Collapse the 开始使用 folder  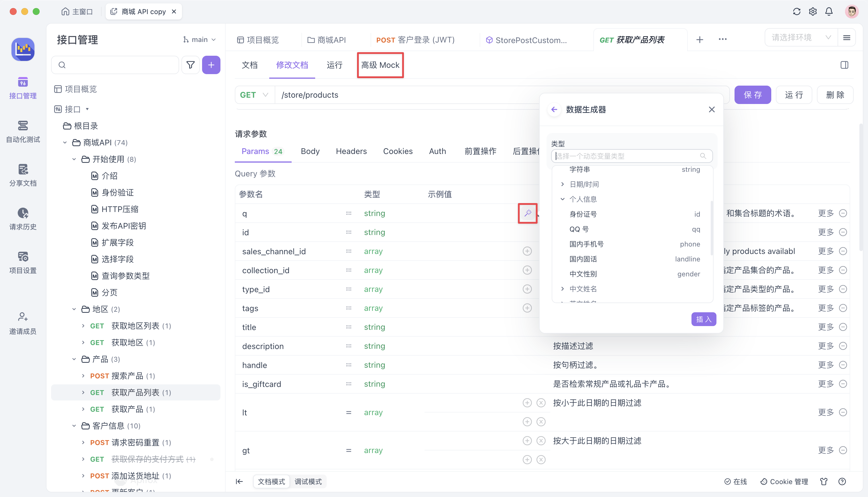74,159
